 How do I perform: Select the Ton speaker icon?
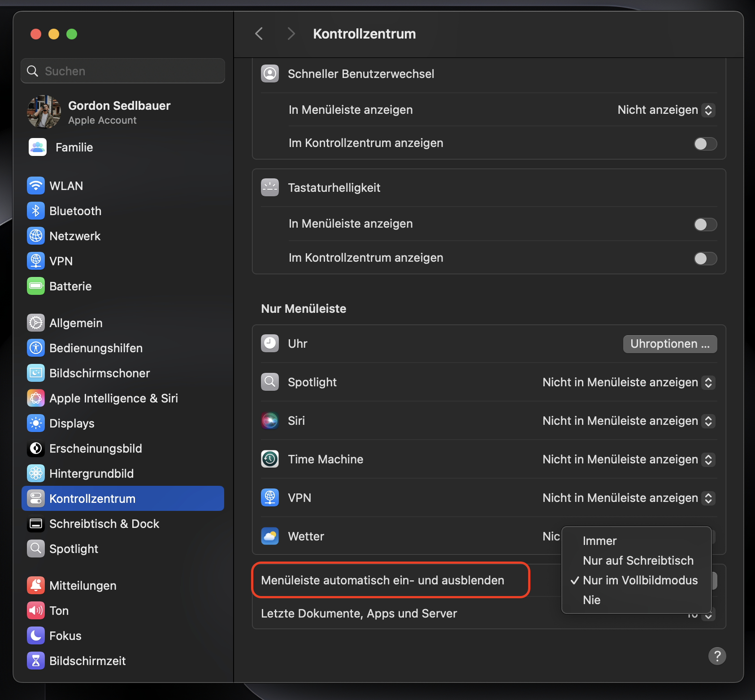[36, 610]
